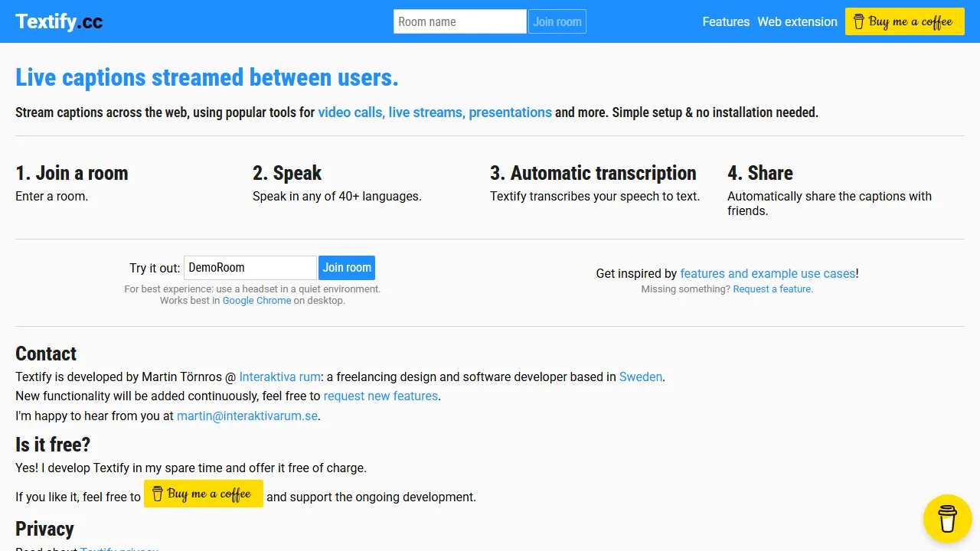Image resolution: width=980 pixels, height=551 pixels.
Task: Open the Features page
Action: click(x=725, y=21)
